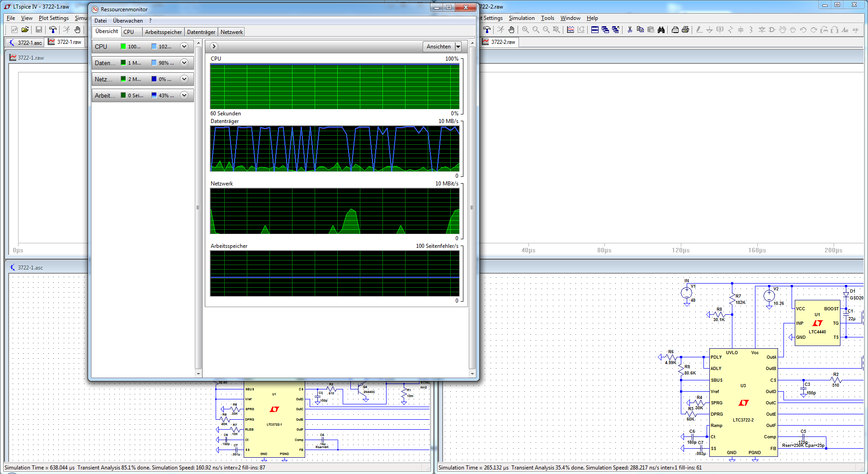Switch to the Arbeitsspeicher tab
The height and width of the screenshot is (474, 868).
pos(163,32)
